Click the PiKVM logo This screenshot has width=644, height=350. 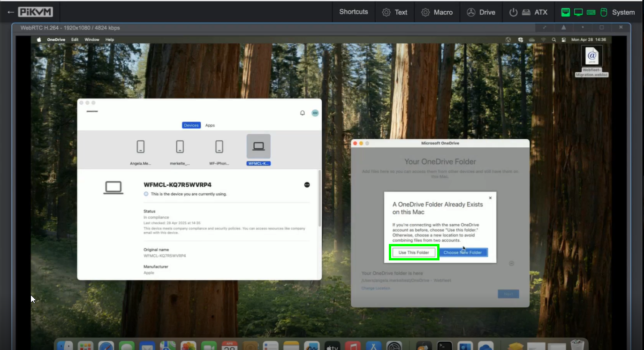36,12
